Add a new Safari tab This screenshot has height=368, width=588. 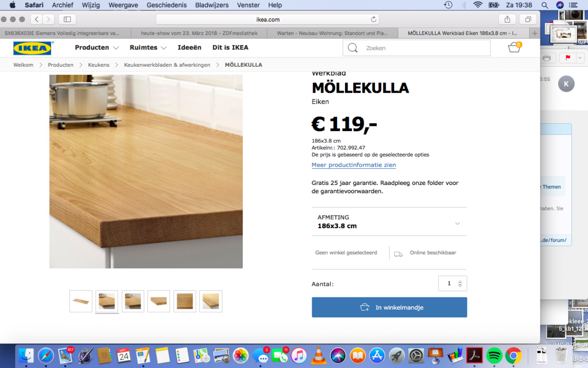click(x=535, y=33)
